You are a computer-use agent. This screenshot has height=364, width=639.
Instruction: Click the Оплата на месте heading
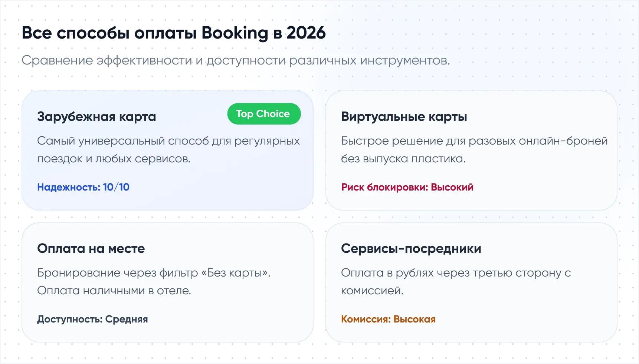click(x=91, y=248)
